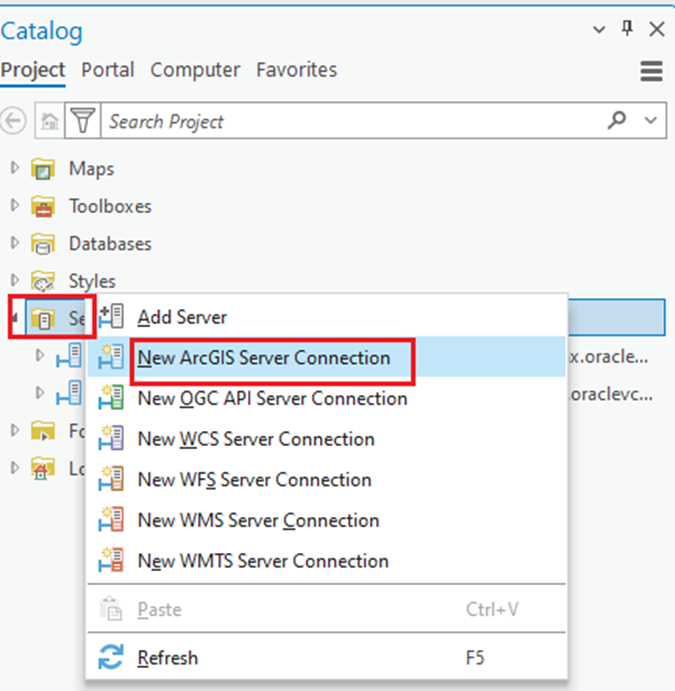Expand the oraclevc server connection node
Image resolution: width=675 pixels, height=691 pixels.
pyautogui.click(x=40, y=393)
